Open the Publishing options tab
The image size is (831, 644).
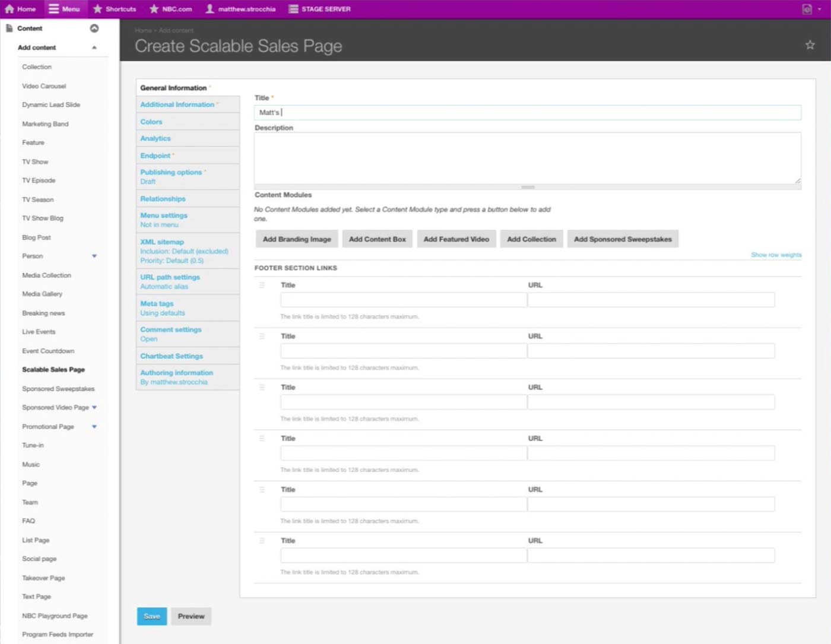click(x=171, y=172)
